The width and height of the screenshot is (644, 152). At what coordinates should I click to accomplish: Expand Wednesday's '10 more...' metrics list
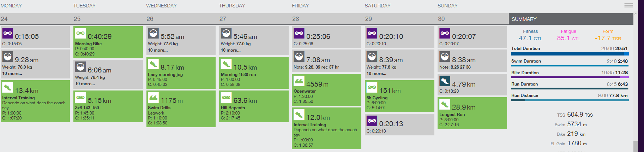[x=158, y=50]
